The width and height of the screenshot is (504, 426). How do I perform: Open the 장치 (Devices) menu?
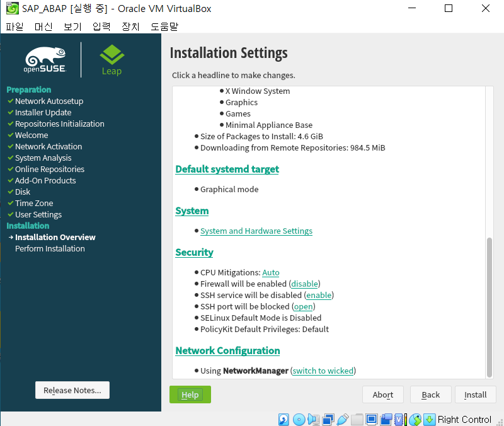tap(130, 26)
